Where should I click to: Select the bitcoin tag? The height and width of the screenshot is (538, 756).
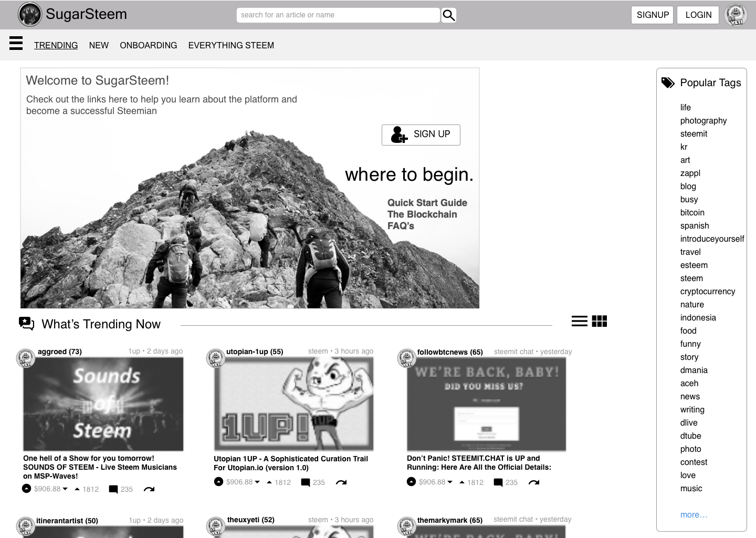pyautogui.click(x=692, y=213)
